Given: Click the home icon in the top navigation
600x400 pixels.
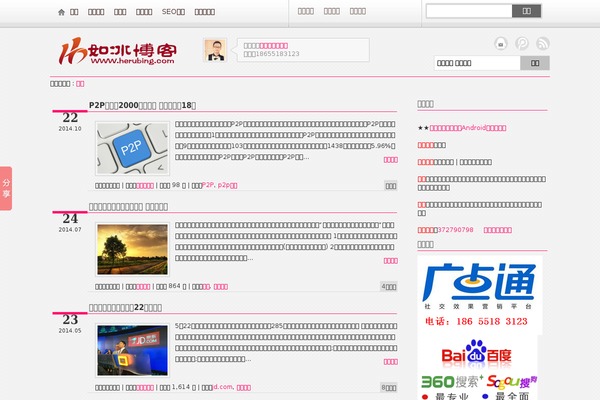Looking at the screenshot, I should click(x=61, y=12).
